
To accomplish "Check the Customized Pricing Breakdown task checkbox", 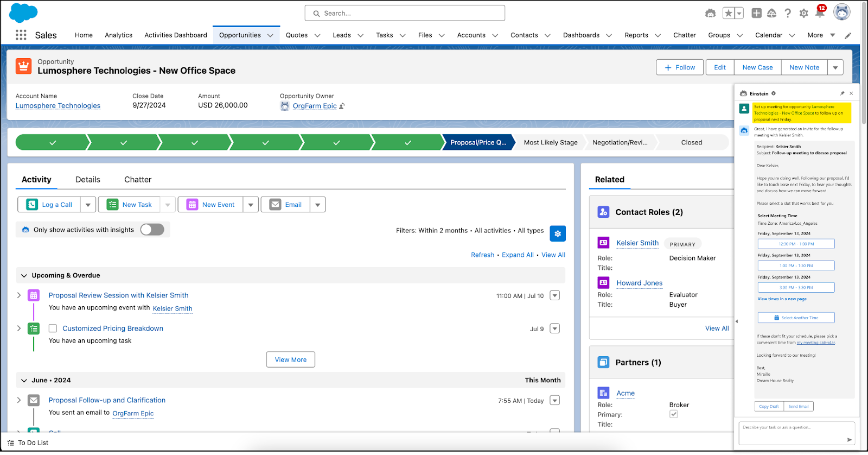I will [x=53, y=328].
